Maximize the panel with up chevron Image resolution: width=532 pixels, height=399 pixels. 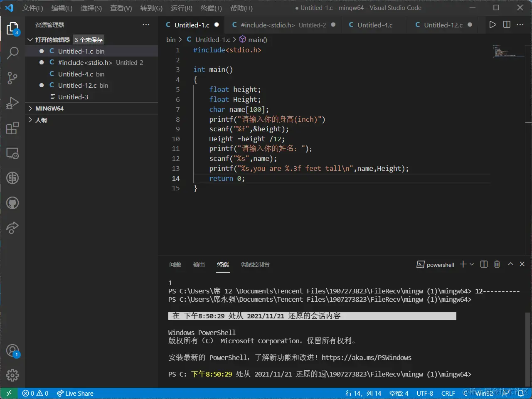511,264
